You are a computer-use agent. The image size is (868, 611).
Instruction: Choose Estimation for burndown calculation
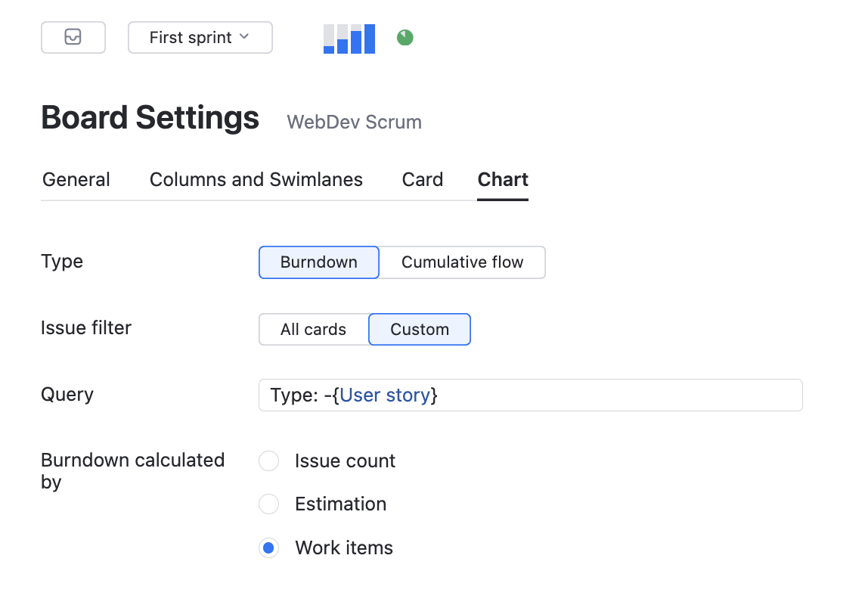269,504
